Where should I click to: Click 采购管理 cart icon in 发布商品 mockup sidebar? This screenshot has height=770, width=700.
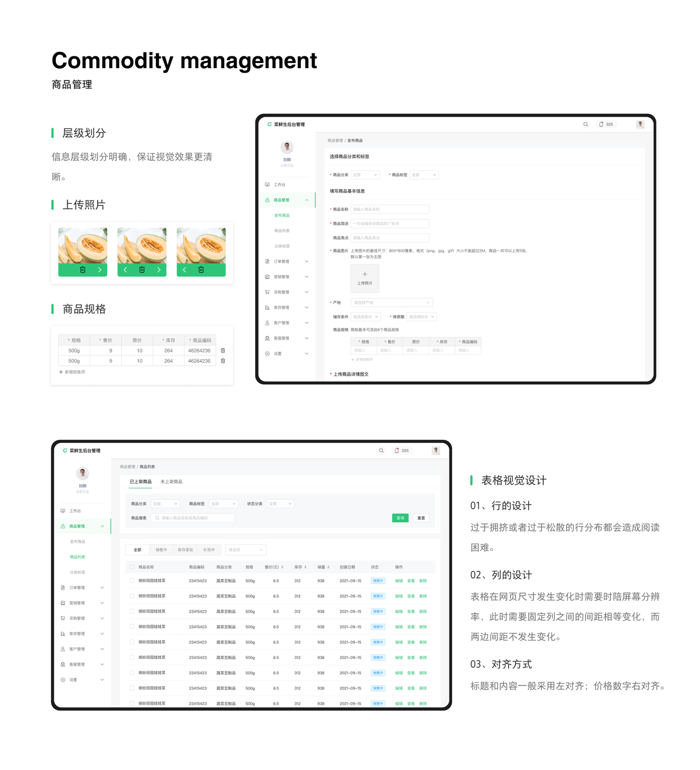267,292
